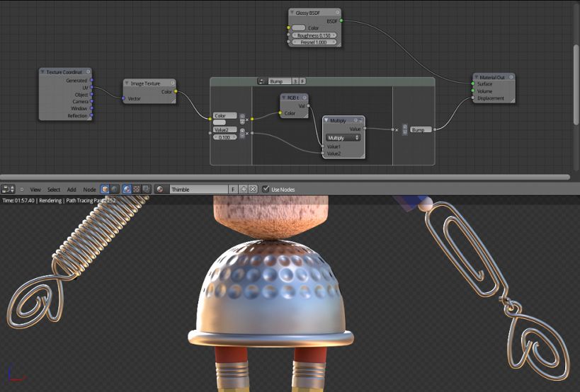Collapse the Texture Coordinate node triangle
The height and width of the screenshot is (392, 580).
click(x=42, y=72)
